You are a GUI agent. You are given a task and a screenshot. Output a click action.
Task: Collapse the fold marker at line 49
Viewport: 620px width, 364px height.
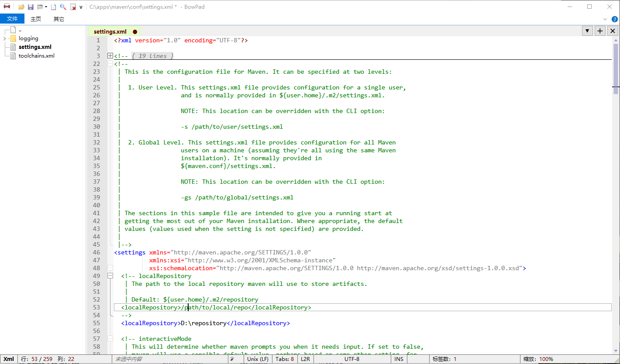click(x=110, y=276)
